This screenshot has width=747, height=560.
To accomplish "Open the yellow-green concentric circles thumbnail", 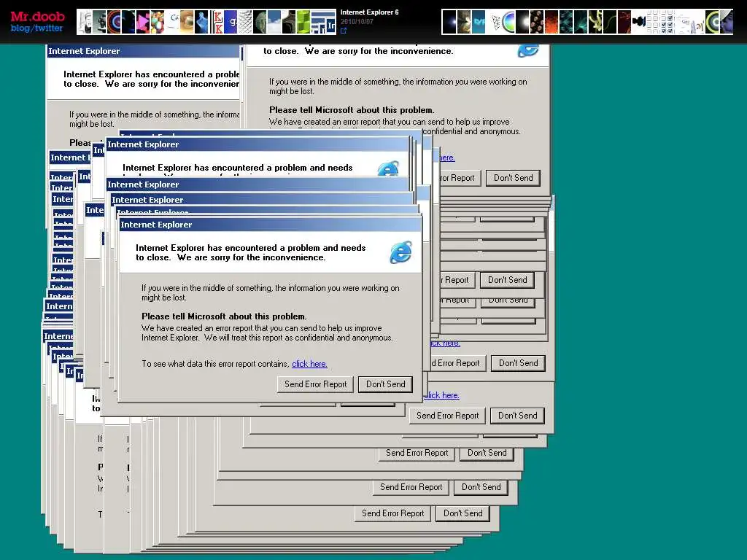I will 712,22.
